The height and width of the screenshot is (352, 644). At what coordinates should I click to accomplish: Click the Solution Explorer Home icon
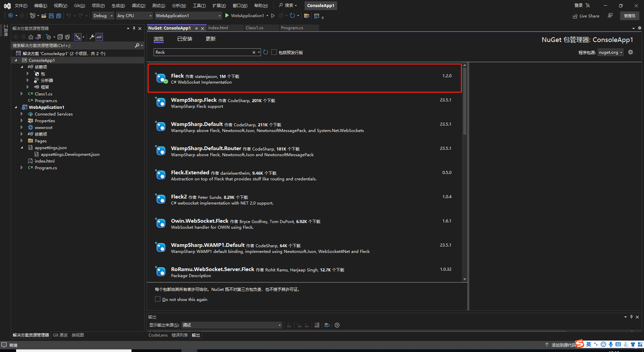tap(31, 37)
